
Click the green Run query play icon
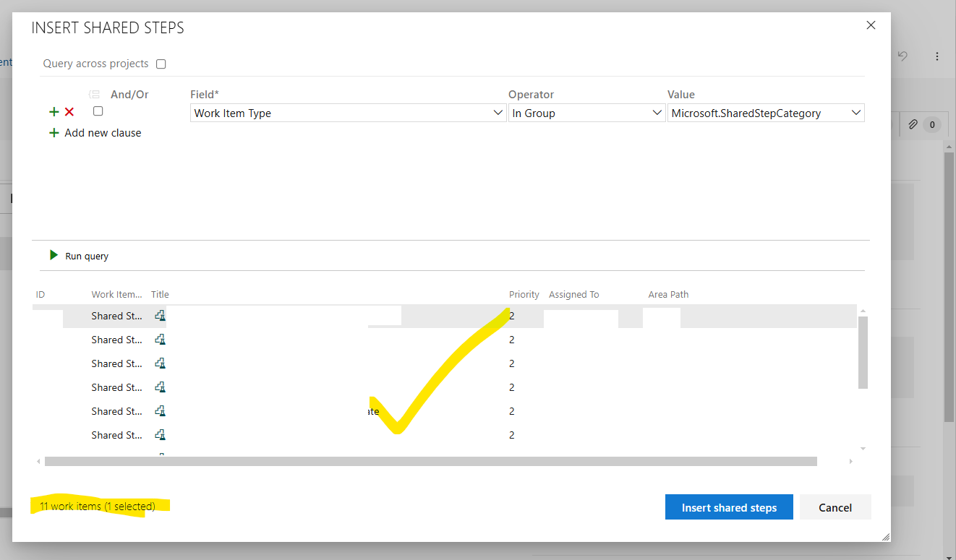(54, 255)
